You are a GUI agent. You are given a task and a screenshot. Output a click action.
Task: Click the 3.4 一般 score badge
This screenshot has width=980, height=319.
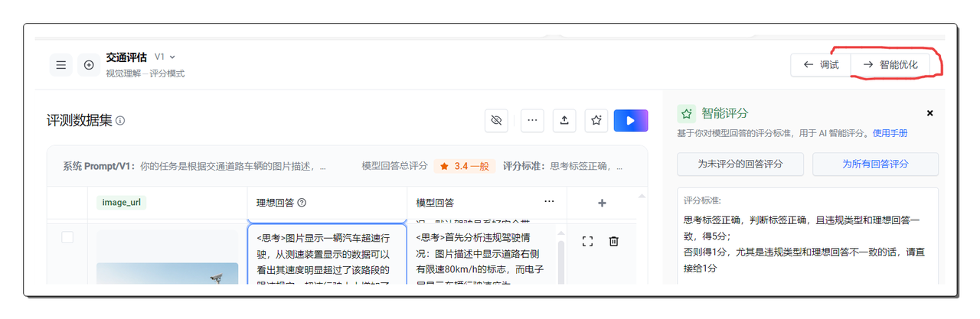coord(465,166)
